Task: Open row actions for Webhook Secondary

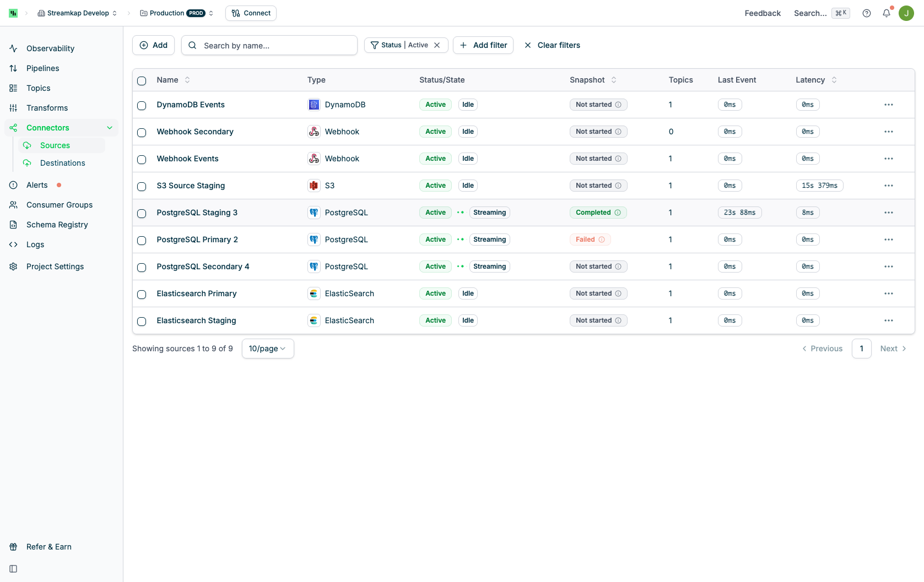Action: point(889,132)
